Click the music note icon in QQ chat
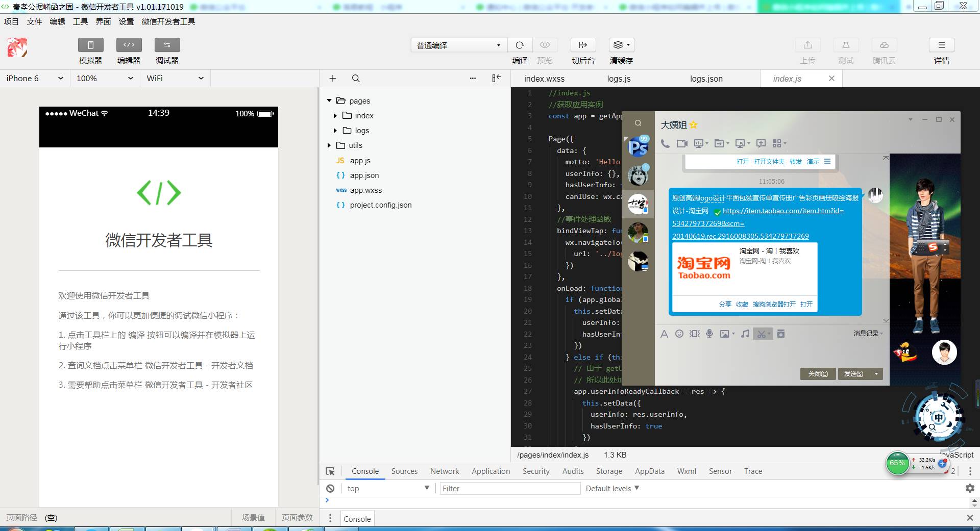This screenshot has height=531, width=980. tap(745, 334)
